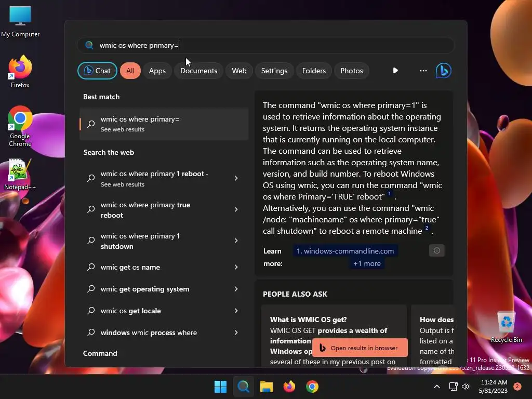Screen dimensions: 532x399
Task: Expand chevron for 'wmic os get locale'
Action: coord(236,311)
